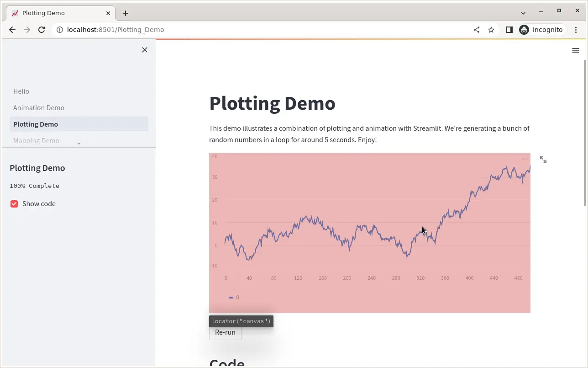
Task: Click the page vertical scrollbar
Action: click(x=585, y=133)
